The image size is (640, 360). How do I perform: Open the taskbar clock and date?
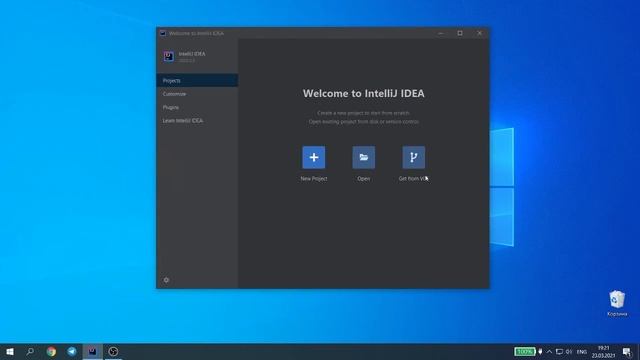(x=603, y=351)
